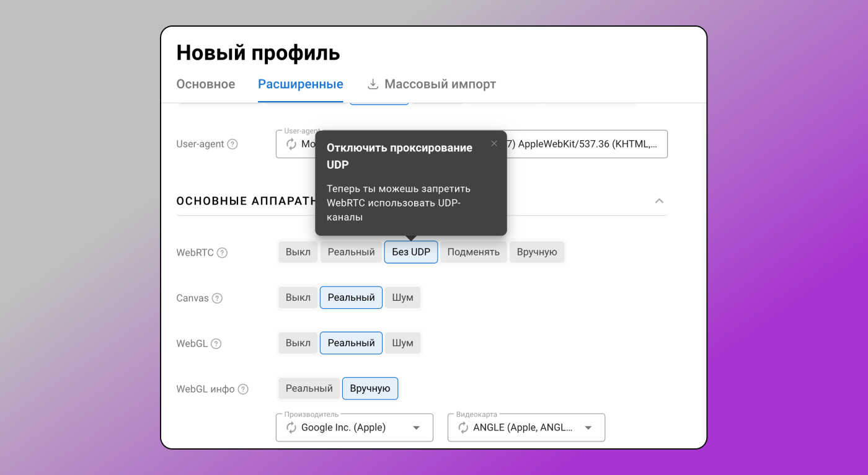Collapse the основные аппаратные section
Image resolution: width=868 pixels, height=475 pixels.
[659, 201]
